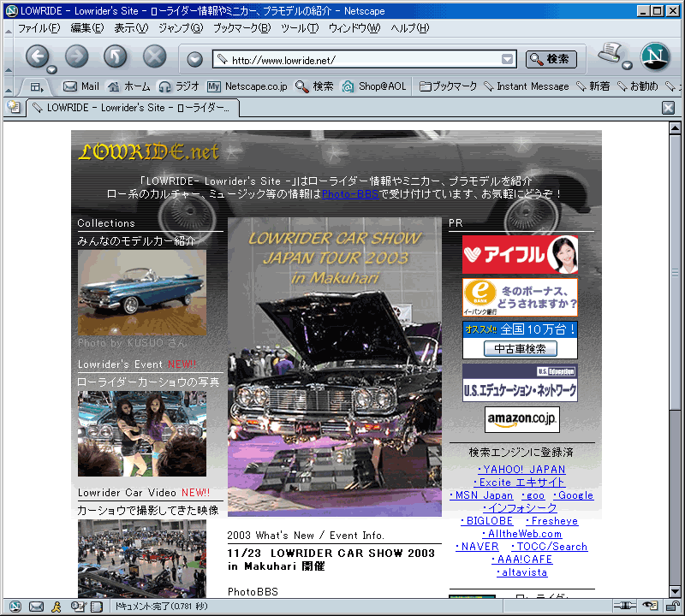Screen dimensions: 685x616
Task: Open the NAVER link
Action: tap(477, 547)
